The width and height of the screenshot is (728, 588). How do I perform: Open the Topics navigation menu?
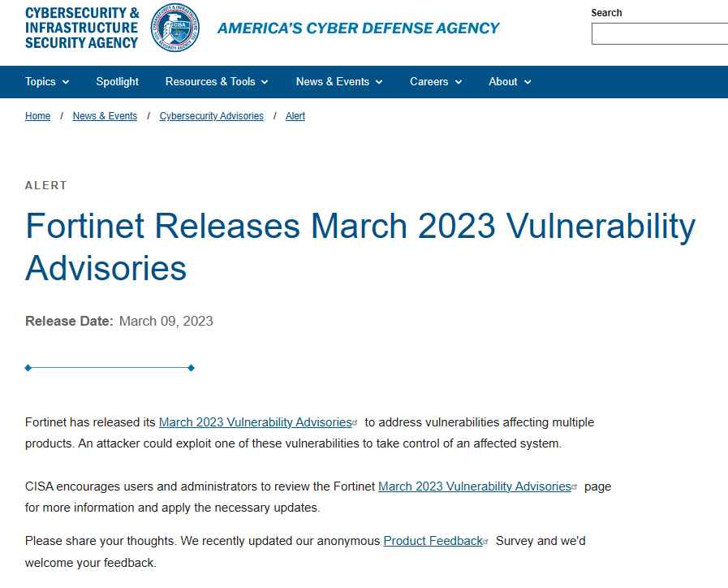(47, 82)
